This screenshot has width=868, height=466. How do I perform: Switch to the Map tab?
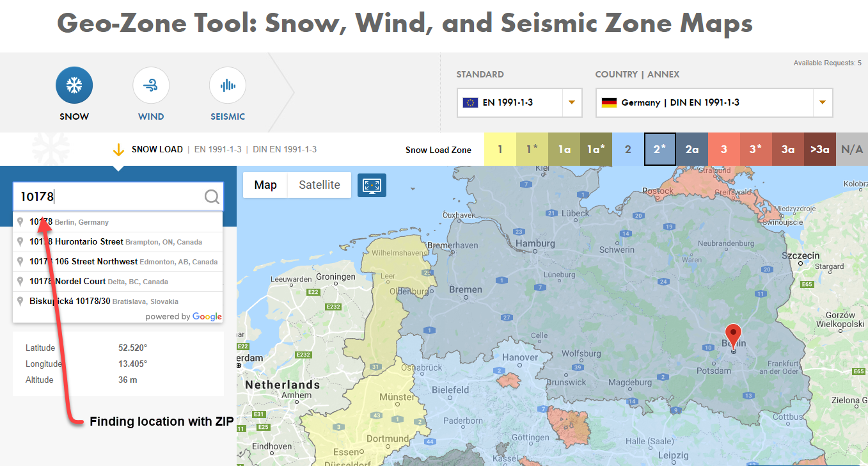coord(265,185)
